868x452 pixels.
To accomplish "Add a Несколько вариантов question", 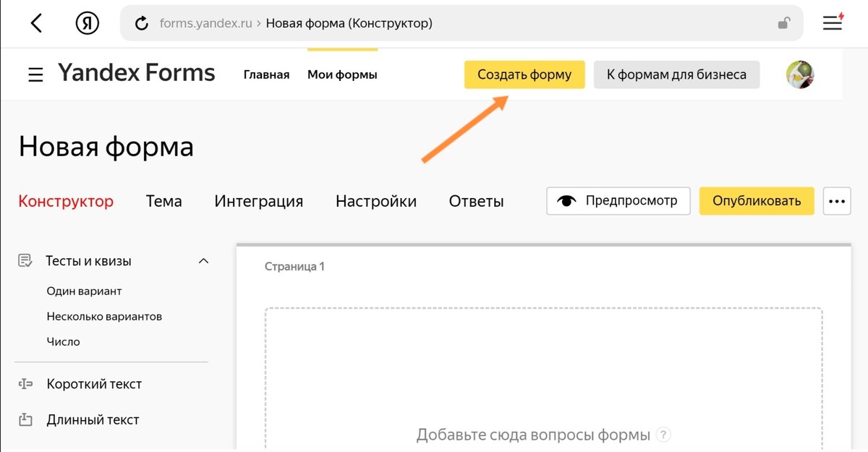I will (x=104, y=316).
